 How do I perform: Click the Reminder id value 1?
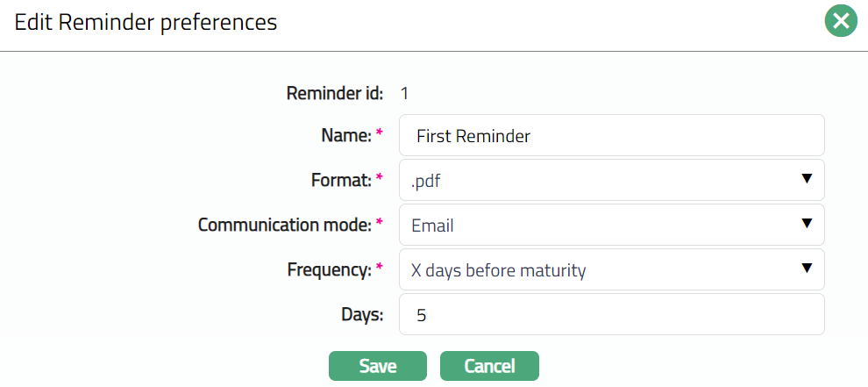pos(405,92)
